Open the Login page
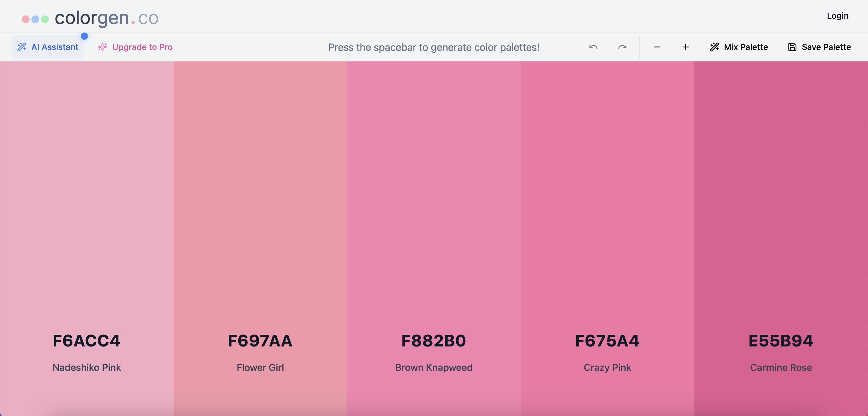Screen dimensions: 868x416 [x=837, y=15]
